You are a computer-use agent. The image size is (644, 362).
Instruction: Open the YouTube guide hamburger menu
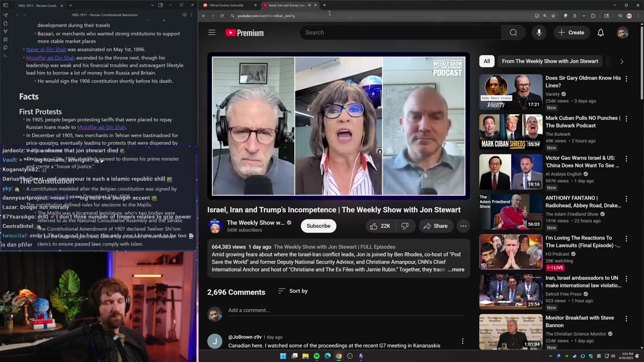(212, 33)
